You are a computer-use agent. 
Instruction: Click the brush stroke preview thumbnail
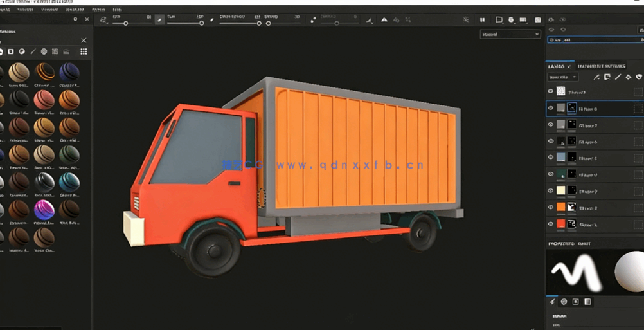(x=575, y=271)
